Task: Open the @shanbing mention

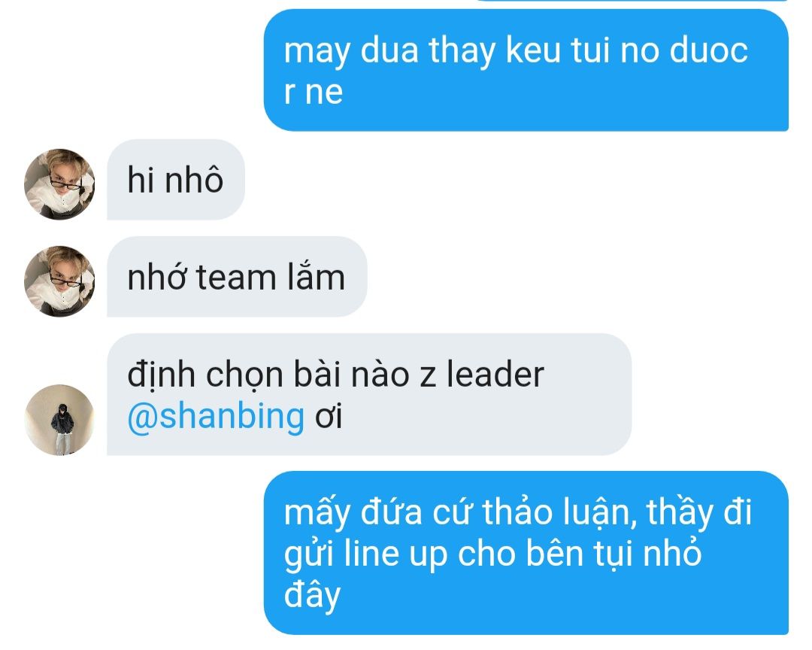Action: (x=216, y=417)
